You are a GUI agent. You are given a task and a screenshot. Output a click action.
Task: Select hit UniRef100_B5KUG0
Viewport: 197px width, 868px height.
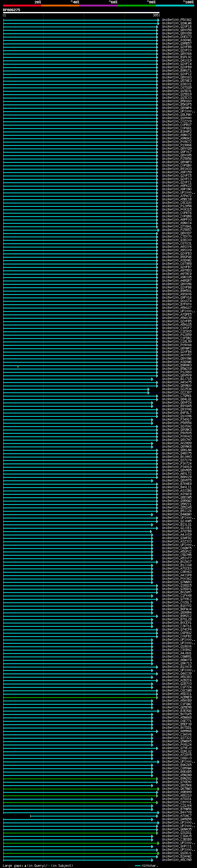pyautogui.click(x=177, y=101)
